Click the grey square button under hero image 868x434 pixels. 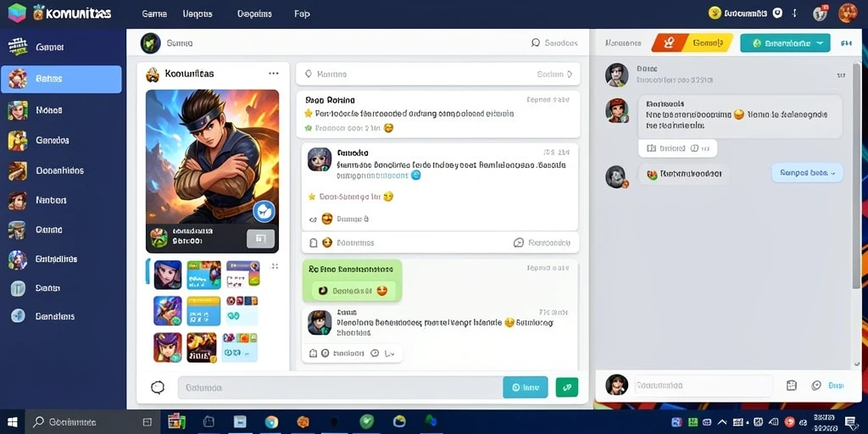pos(260,238)
